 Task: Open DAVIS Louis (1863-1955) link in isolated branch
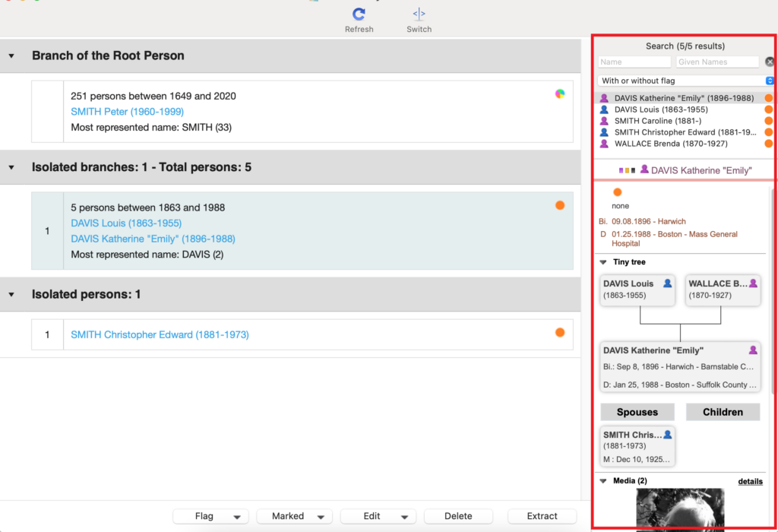pyautogui.click(x=126, y=223)
